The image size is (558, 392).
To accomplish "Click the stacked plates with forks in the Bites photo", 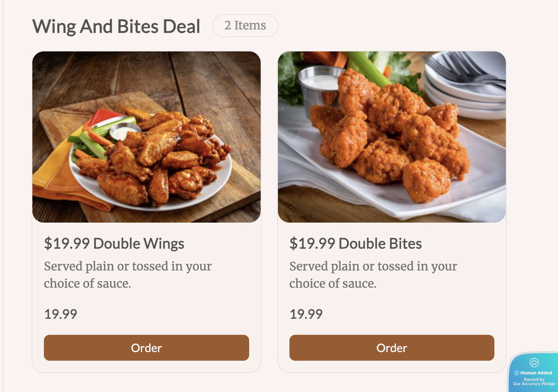I will click(466, 85).
